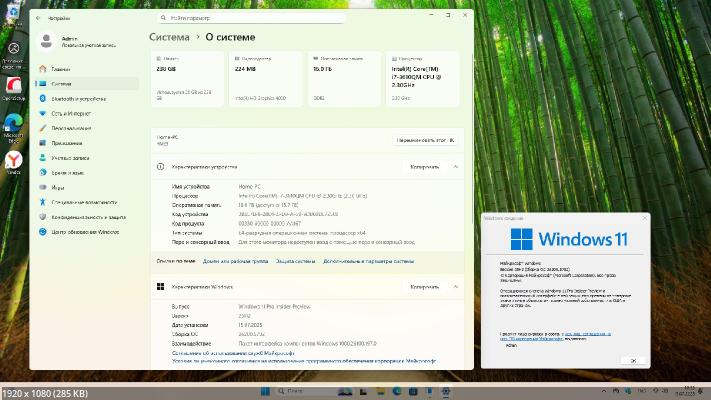Screen dimensions: 711x400
Task: Open Специальные возможности settings
Action: (x=86, y=202)
